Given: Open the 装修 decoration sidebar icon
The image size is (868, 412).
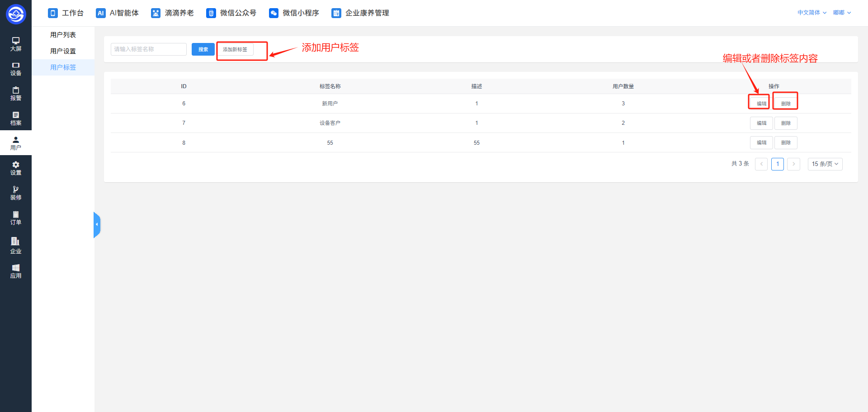Looking at the screenshot, I should point(16,193).
